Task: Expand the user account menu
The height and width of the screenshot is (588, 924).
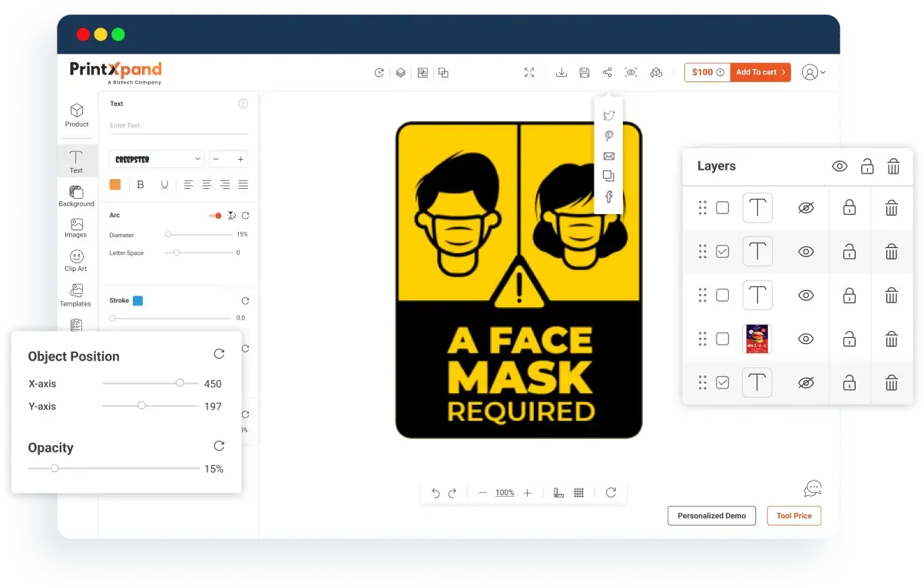Action: pyautogui.click(x=813, y=72)
